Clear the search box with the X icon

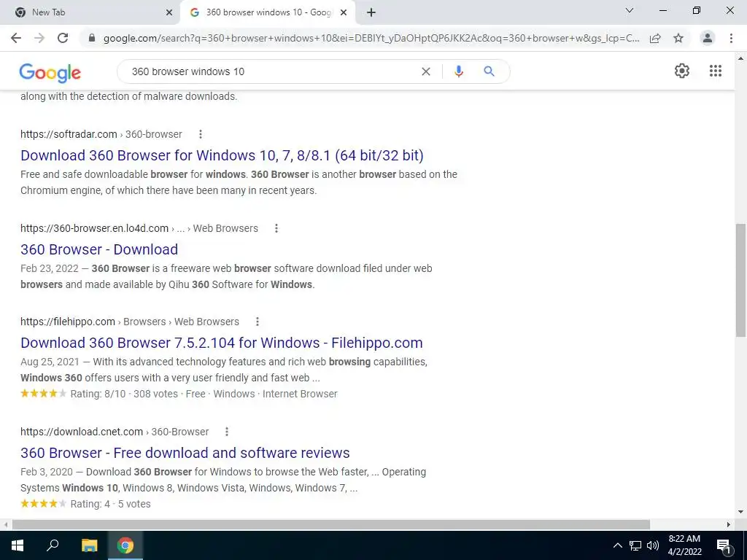(x=426, y=71)
